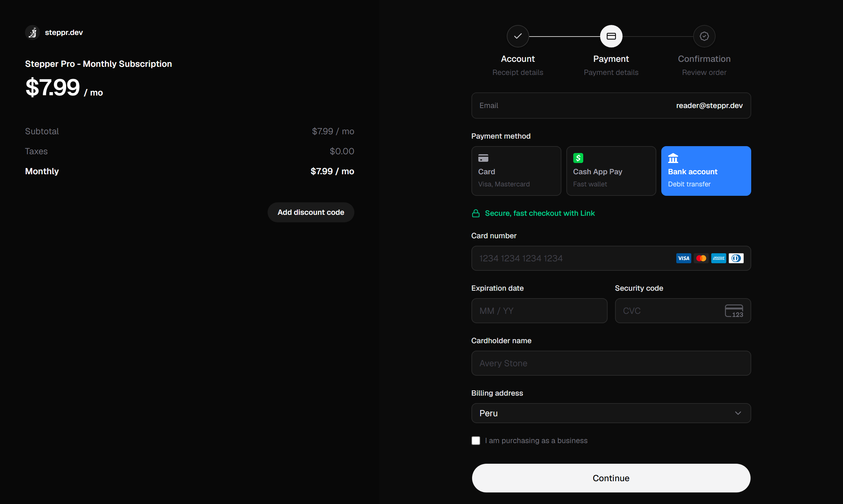This screenshot has width=843, height=504.
Task: Click 'Secure, fast checkout with Link'
Action: pyautogui.click(x=540, y=213)
